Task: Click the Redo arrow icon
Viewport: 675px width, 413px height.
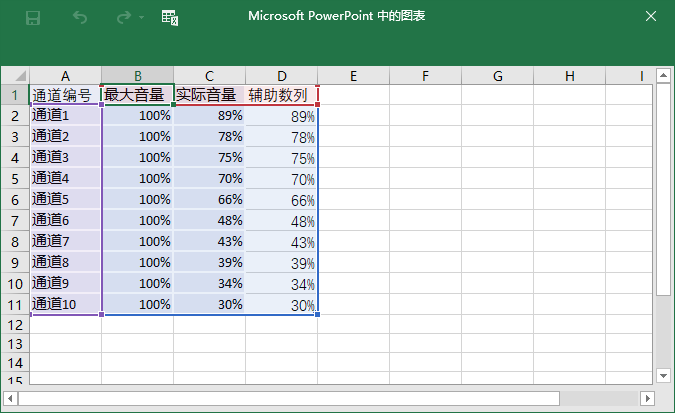Action: click(x=124, y=18)
